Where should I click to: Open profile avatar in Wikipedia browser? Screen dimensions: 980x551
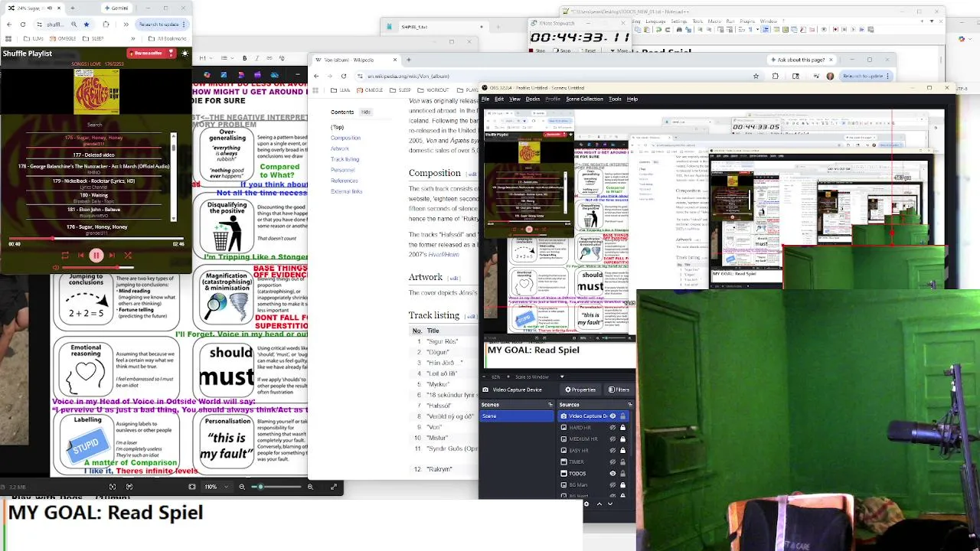[x=831, y=76]
